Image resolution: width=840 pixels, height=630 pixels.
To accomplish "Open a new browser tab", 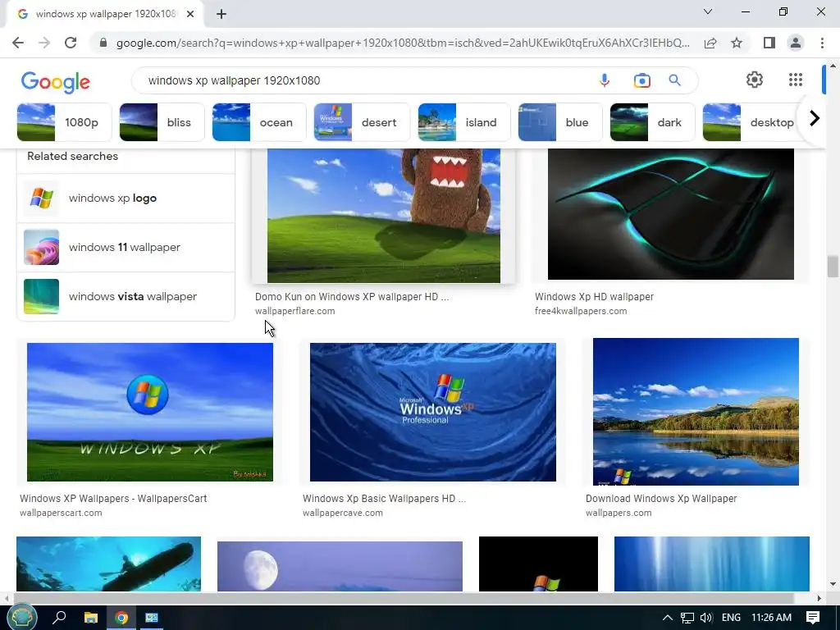I will point(221,14).
